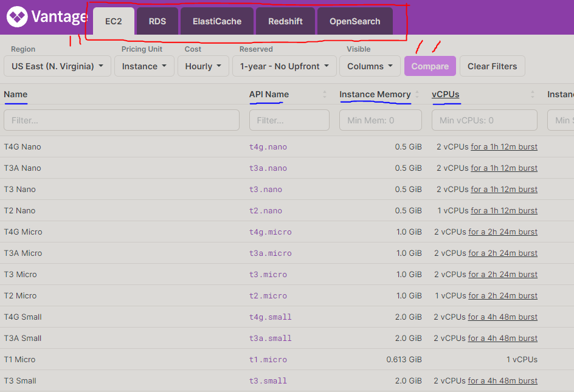Open the t2.micro API name link
This screenshot has height=392, width=574.
(x=268, y=295)
